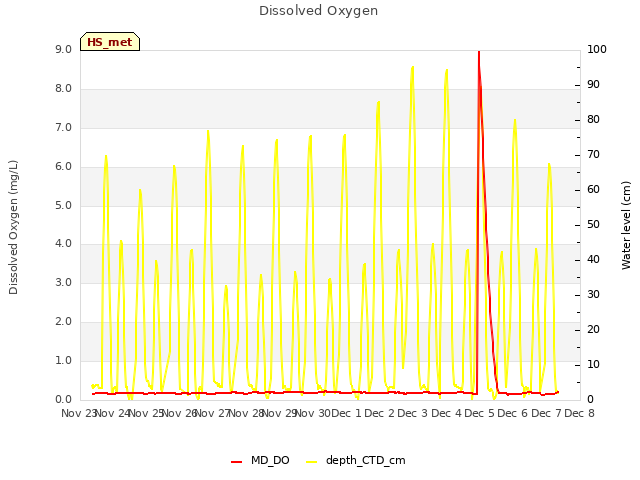
Task: Click the 50 right axis tick label
Action: click(x=593, y=224)
